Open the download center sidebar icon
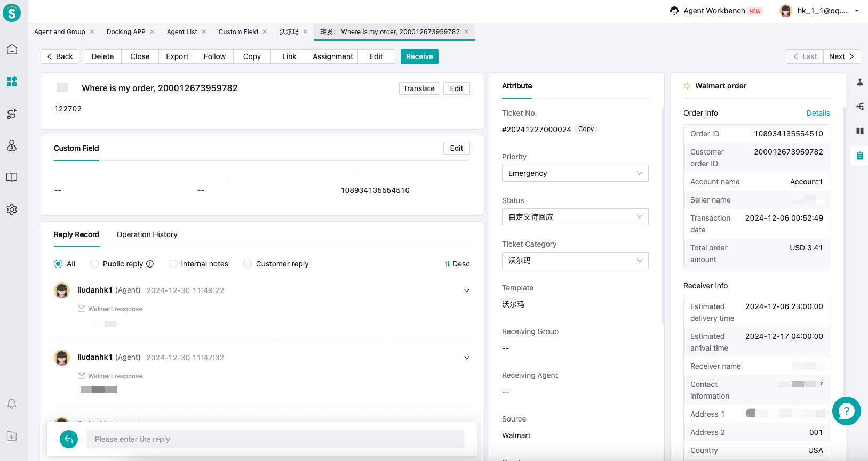 pos(12,436)
